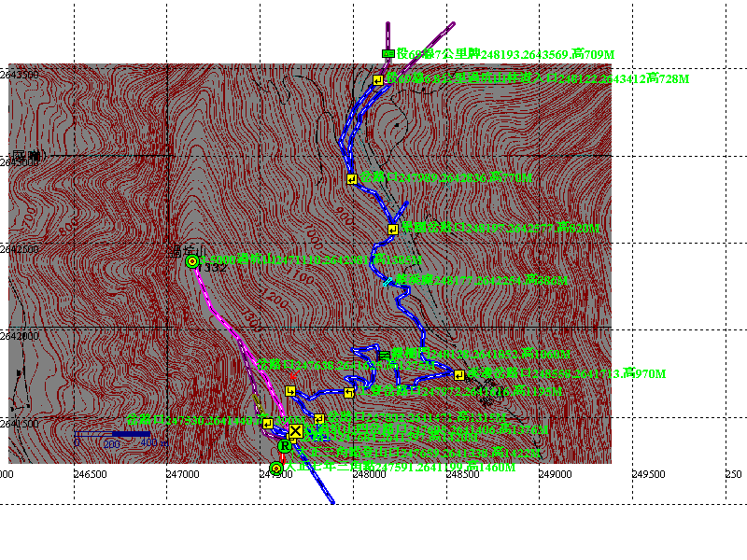Click label 岔路口247989 高770M
Screen dimensions: 747x560
click(x=445, y=177)
